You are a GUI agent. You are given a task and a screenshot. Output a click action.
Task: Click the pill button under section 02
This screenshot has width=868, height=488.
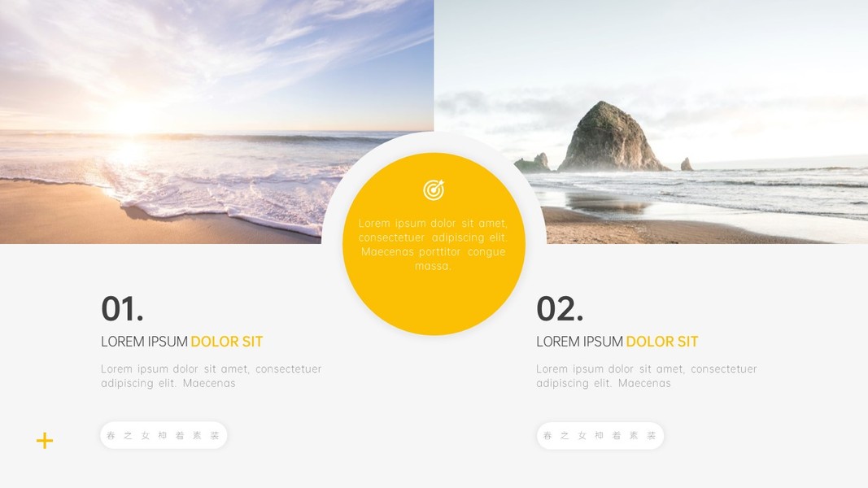click(600, 435)
